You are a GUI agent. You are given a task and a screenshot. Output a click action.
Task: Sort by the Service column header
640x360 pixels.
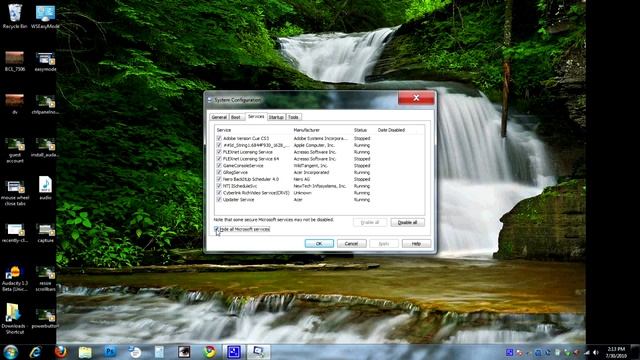(253, 130)
